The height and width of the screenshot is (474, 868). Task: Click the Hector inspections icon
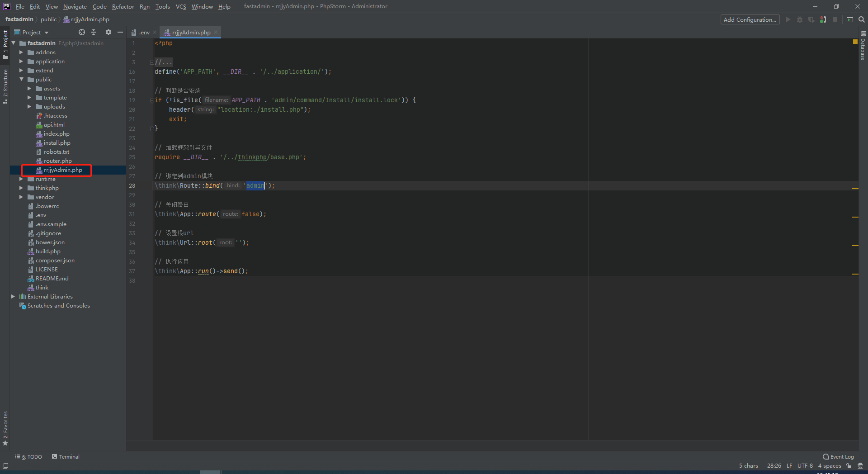click(x=860, y=466)
